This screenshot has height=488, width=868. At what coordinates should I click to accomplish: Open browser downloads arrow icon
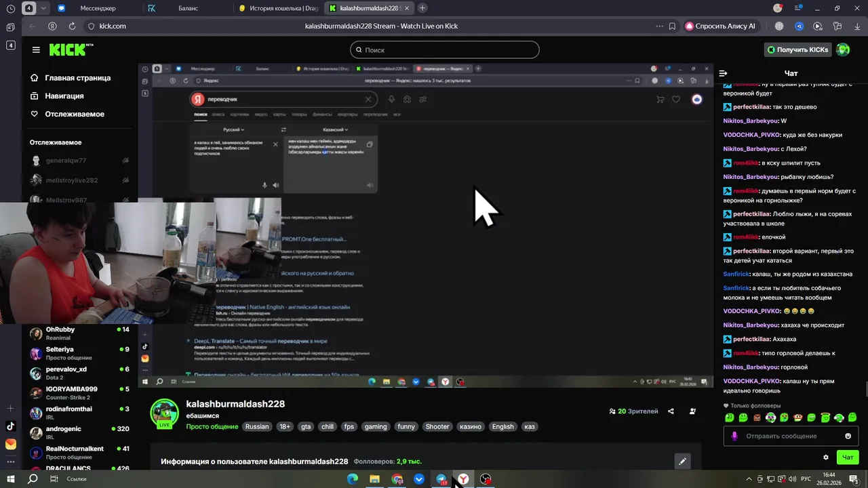(x=856, y=26)
